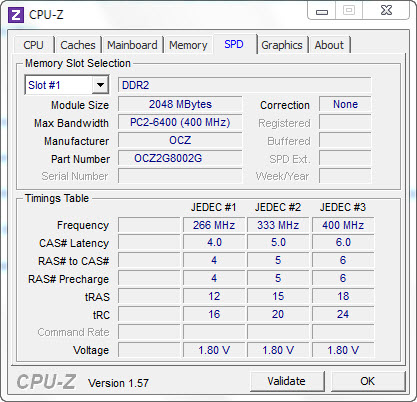The width and height of the screenshot is (417, 402).
Task: Click the empty Week/Year field
Action: pos(345,176)
